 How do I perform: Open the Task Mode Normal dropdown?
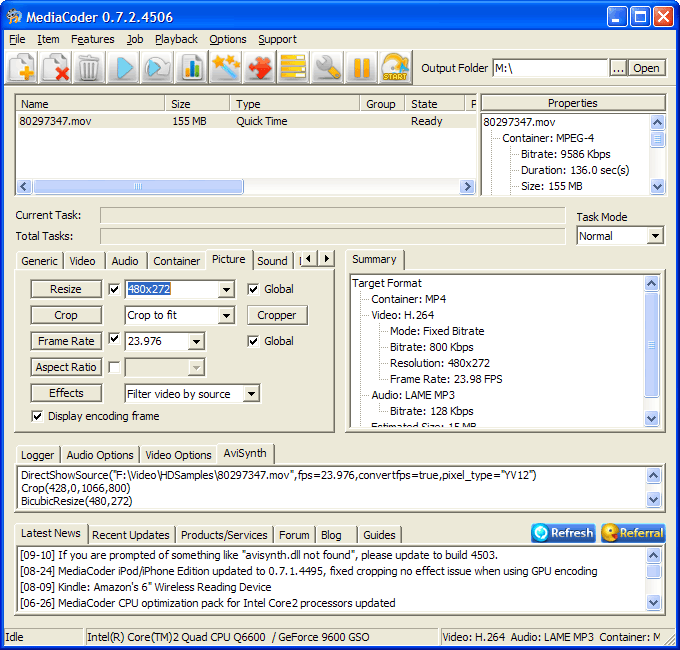tap(655, 236)
